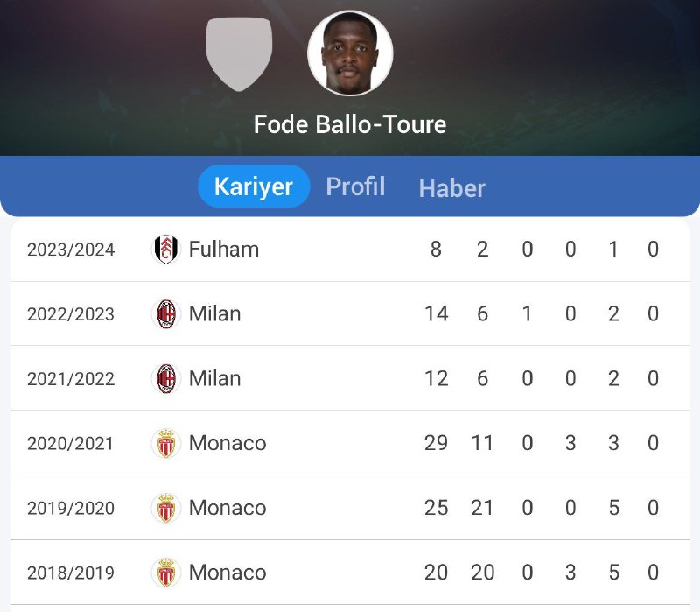The image size is (700, 612).
Task: Select the 2018/2019 season label
Action: pos(71,573)
